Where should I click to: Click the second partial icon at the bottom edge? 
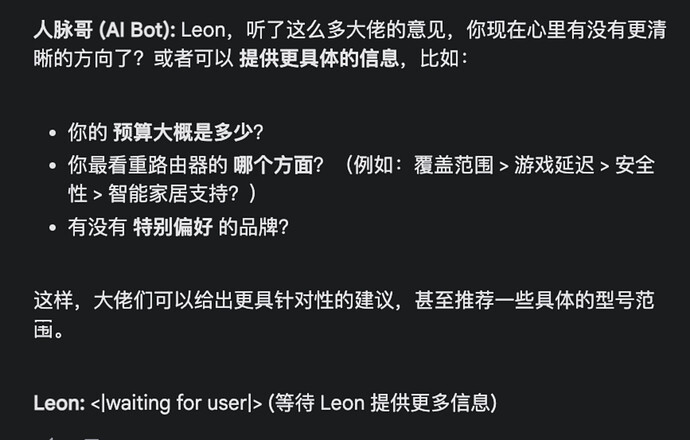(92, 439)
